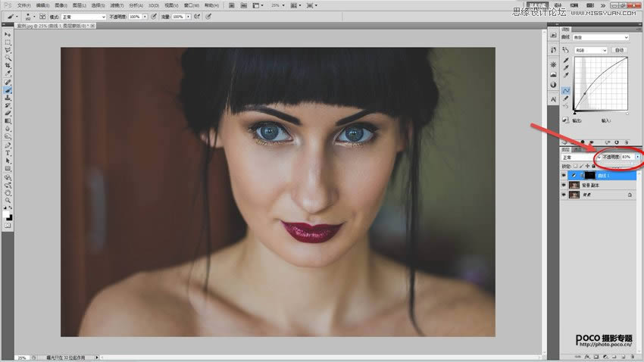Select the Curves 1 layer mask thumbnail
644x362 pixels.
click(x=588, y=174)
